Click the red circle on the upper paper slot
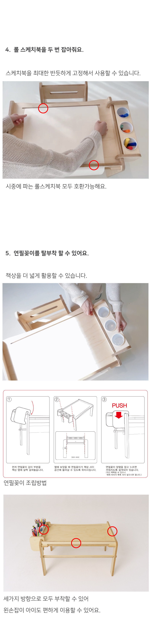Image resolution: width=151 pixels, height=644 pixels. [43, 108]
